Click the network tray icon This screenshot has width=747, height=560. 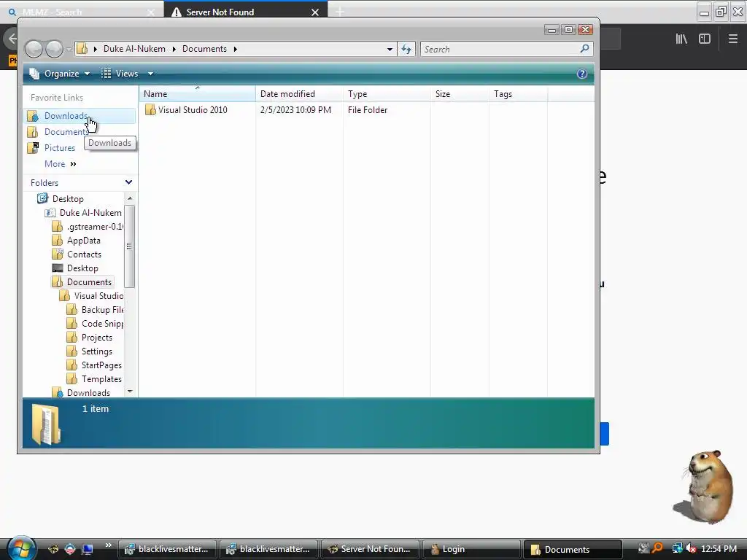click(677, 548)
